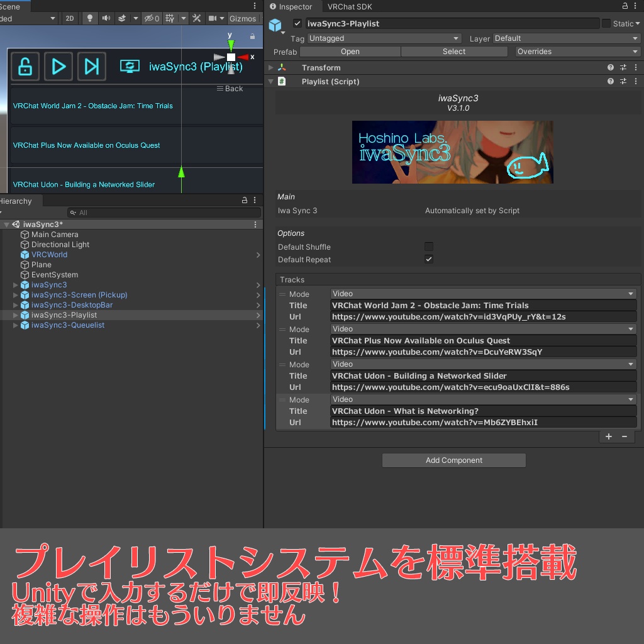This screenshot has height=644, width=644.
Task: Focus the Hierarchy search field
Action: pyautogui.click(x=164, y=213)
